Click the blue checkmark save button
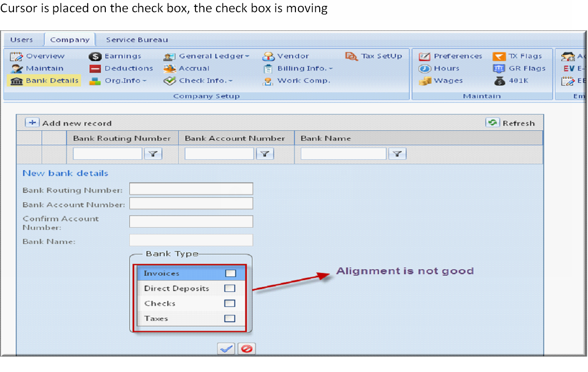The image size is (588, 372). point(226,348)
